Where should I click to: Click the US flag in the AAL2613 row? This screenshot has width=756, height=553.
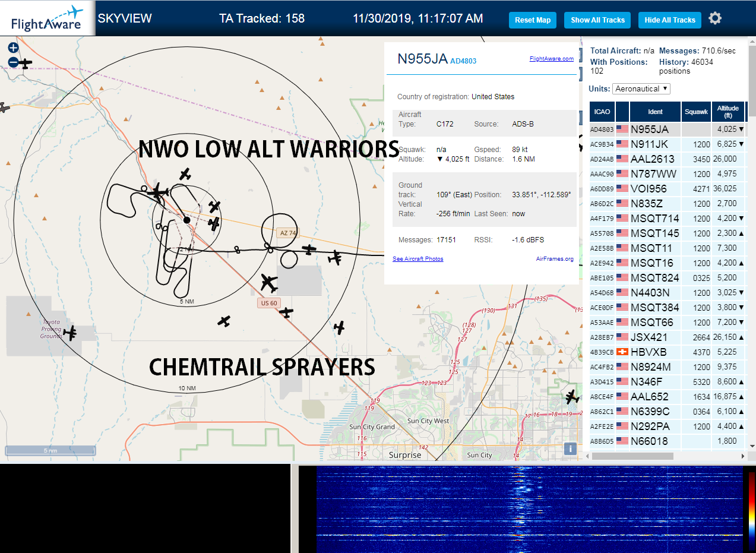pos(622,159)
